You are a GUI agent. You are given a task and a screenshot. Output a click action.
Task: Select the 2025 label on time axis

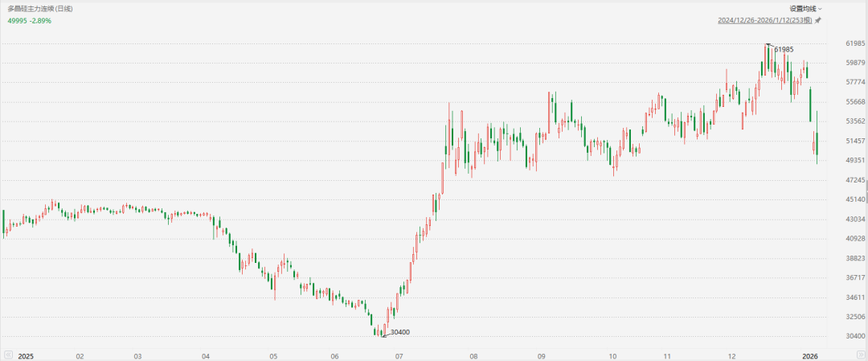pos(26,355)
